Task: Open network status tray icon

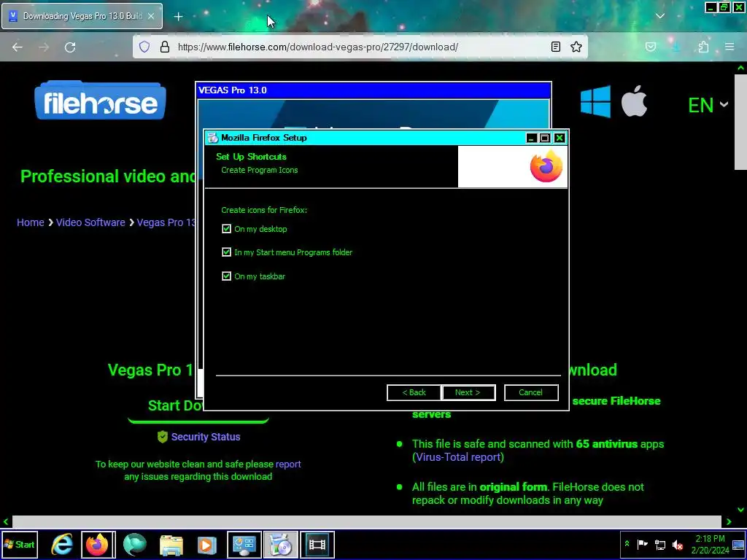Action: click(x=659, y=544)
